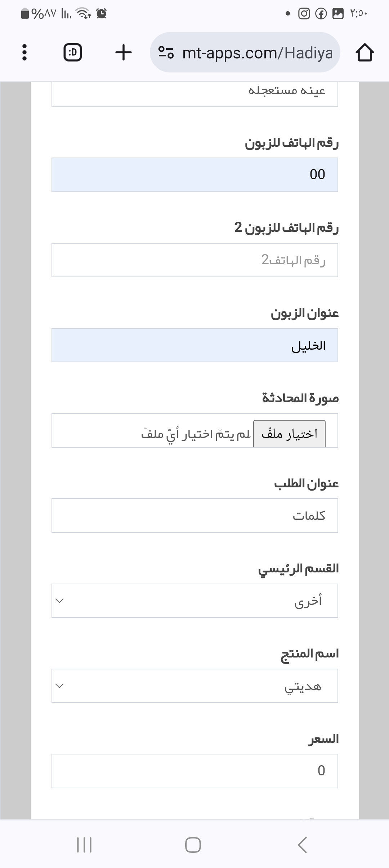Tap the site settings icon in address bar
This screenshot has height=868, width=389.
coord(166,53)
